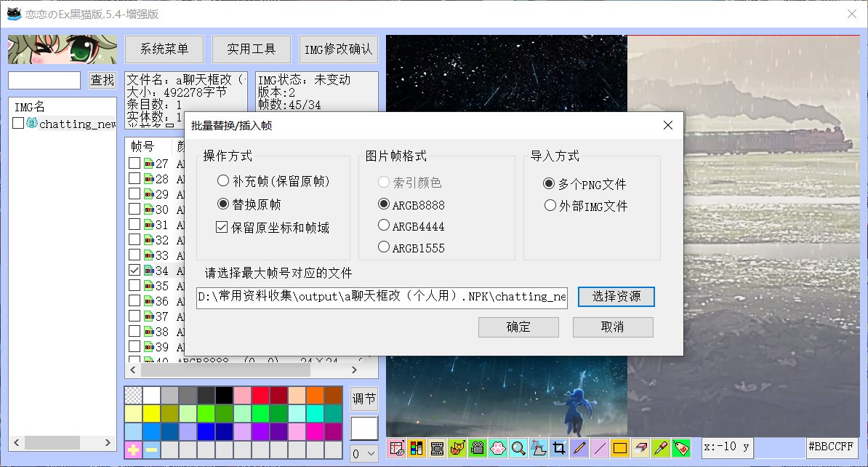The width and height of the screenshot is (868, 467).
Task: Click the file path input field
Action: (382, 298)
